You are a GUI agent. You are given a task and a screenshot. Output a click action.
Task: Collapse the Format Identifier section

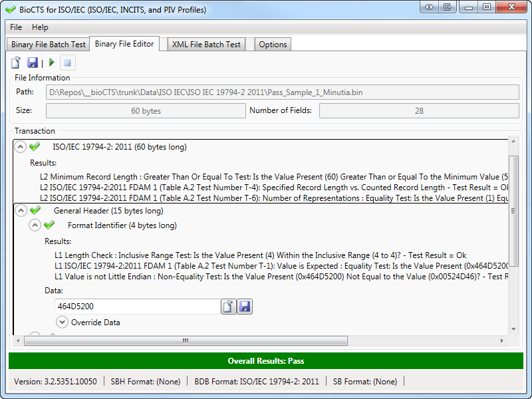35,225
